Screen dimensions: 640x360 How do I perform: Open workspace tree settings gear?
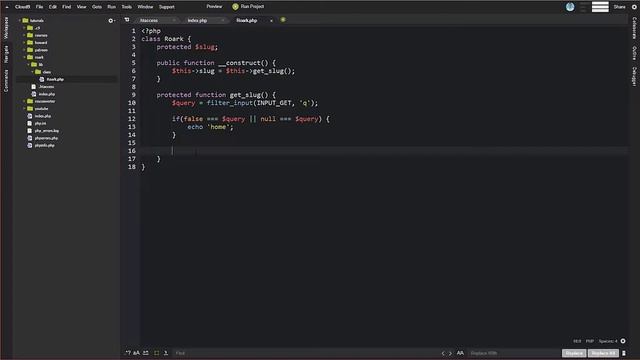[x=111, y=20]
